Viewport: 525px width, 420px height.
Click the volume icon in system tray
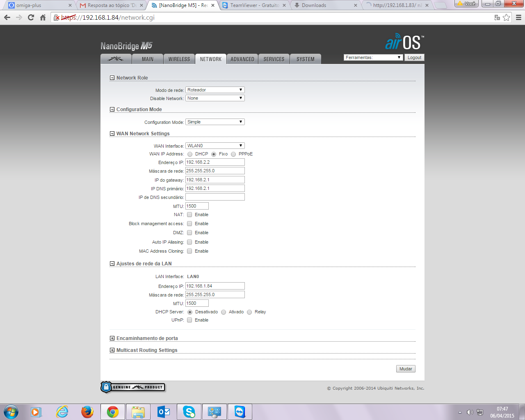tap(470, 412)
